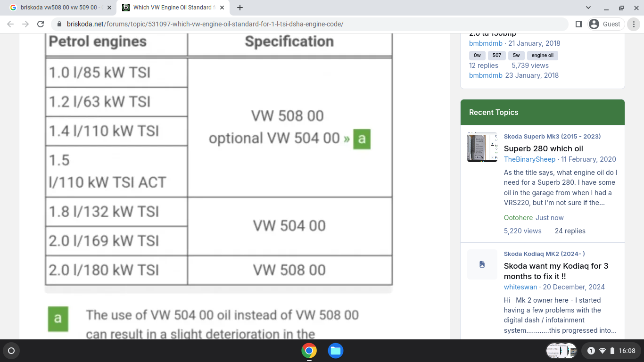The height and width of the screenshot is (362, 644).
Task: Launch Chrome from the shelf
Action: pos(309,351)
